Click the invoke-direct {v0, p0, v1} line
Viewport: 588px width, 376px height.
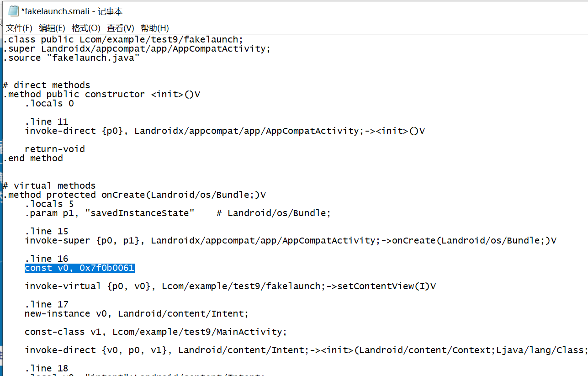(x=305, y=350)
